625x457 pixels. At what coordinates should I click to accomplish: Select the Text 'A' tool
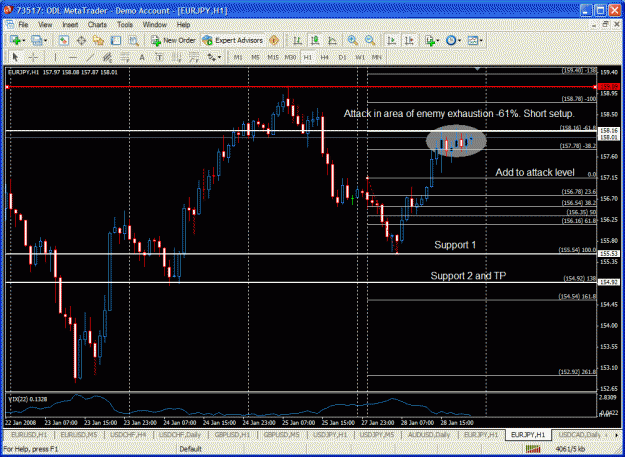point(142,57)
